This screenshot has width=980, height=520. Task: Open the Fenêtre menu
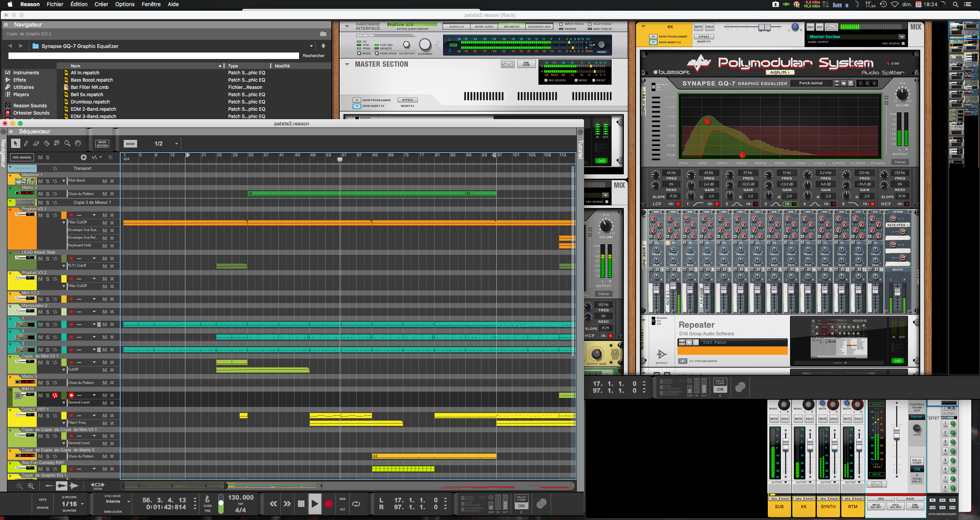(151, 4)
